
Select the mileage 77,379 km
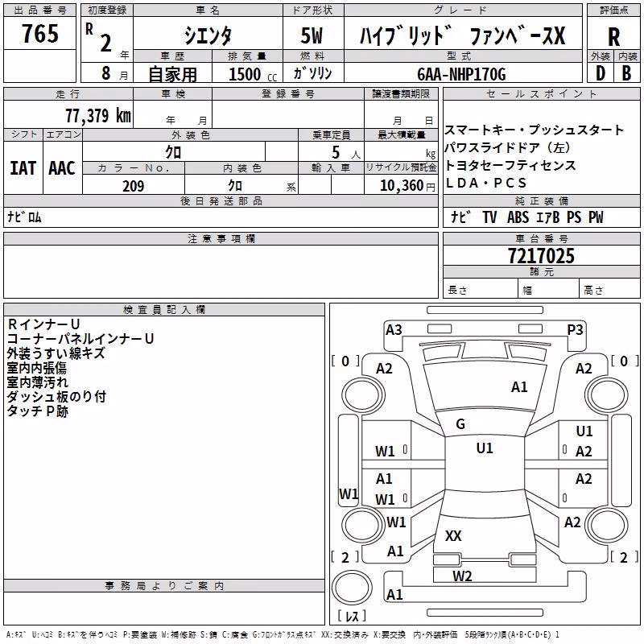click(98, 116)
